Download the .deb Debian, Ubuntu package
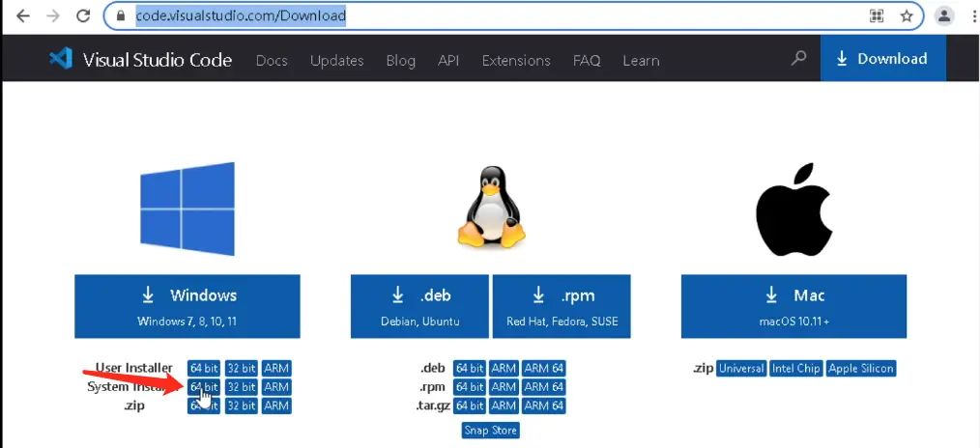Screen dimensions: 980x448 pyautogui.click(x=420, y=306)
